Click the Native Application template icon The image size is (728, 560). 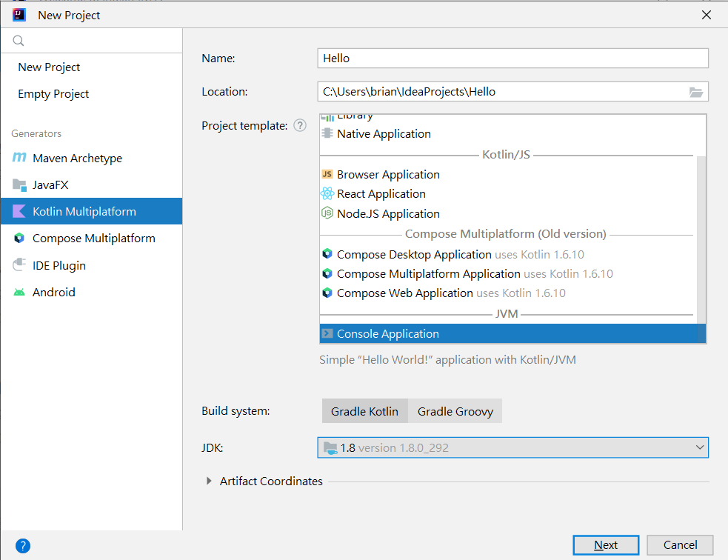(x=327, y=134)
